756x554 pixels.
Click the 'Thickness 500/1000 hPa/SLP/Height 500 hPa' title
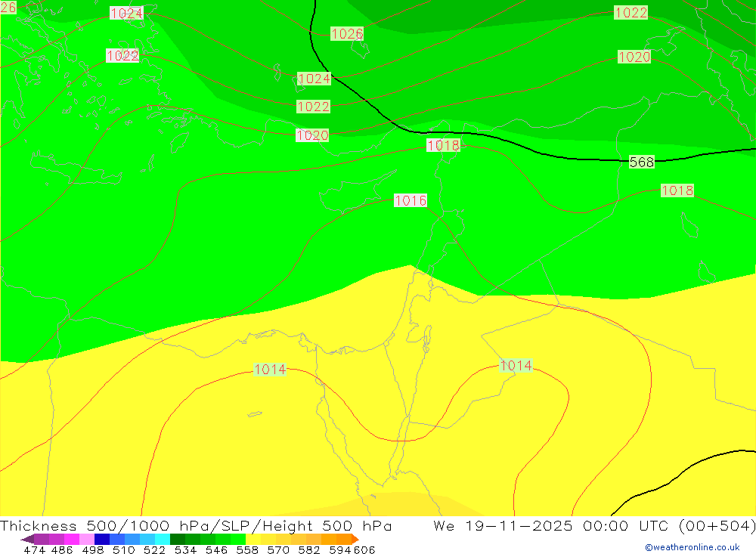coord(196,525)
